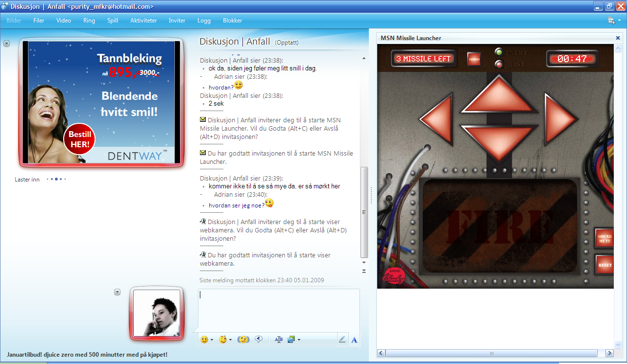Click the voice clip speech bubble icon
627x364 pixels.
259,340
